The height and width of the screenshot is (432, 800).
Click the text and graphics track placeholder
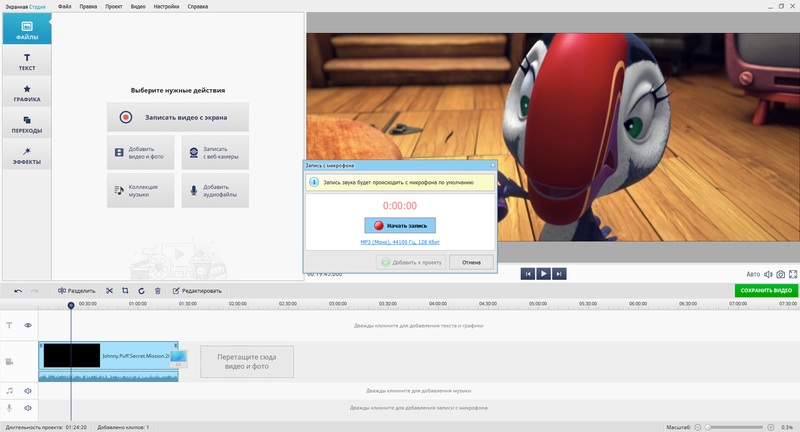pyautogui.click(x=418, y=325)
